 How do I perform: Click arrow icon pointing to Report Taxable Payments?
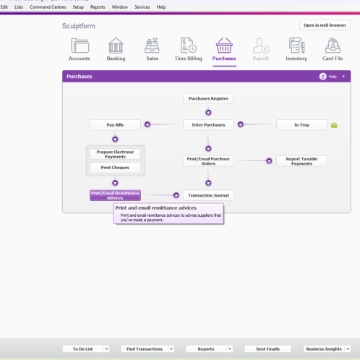point(269,161)
